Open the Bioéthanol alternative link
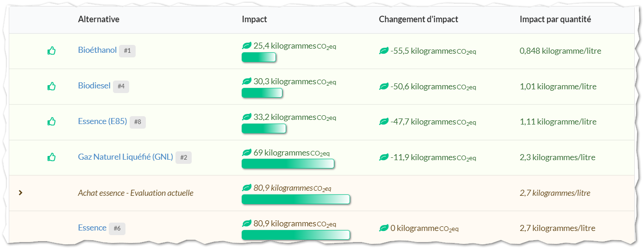The height and width of the screenshot is (249, 644). pos(97,50)
